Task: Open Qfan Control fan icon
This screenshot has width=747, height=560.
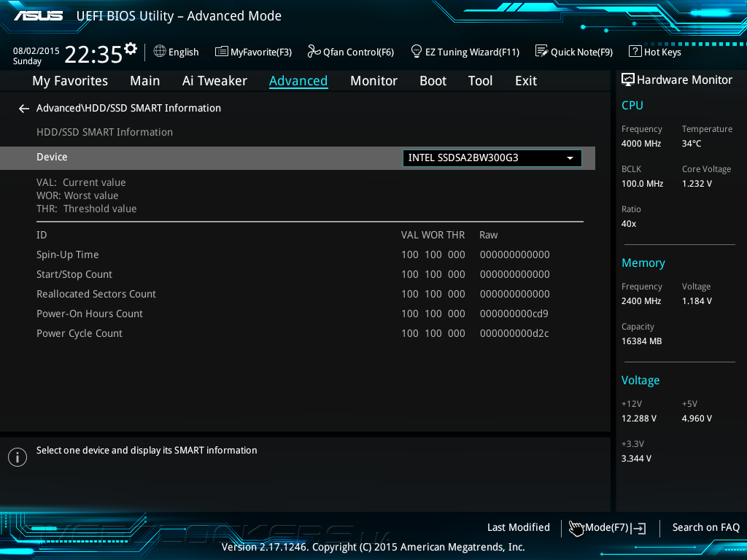Action: tap(314, 51)
